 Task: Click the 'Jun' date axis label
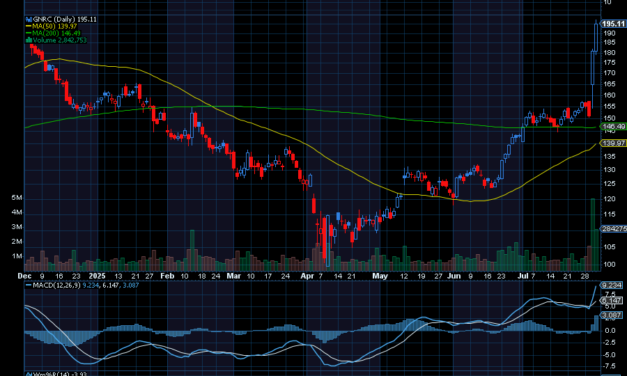coord(454,276)
